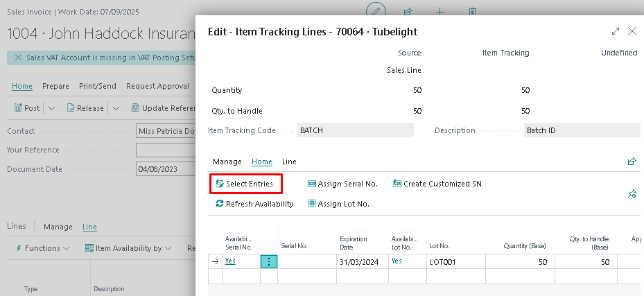The height and width of the screenshot is (296, 644).
Task: Click Assign Serial No. action
Action: (342, 184)
